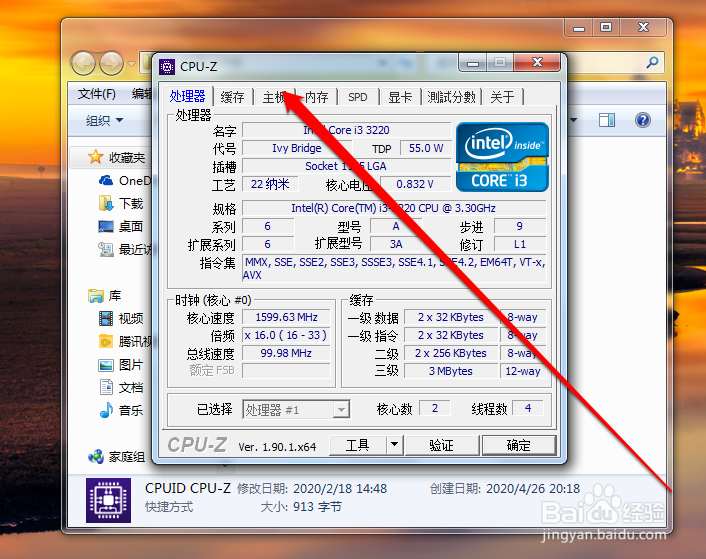The image size is (706, 559).
Task: Click the 线程数 value 4
Action: point(528,408)
